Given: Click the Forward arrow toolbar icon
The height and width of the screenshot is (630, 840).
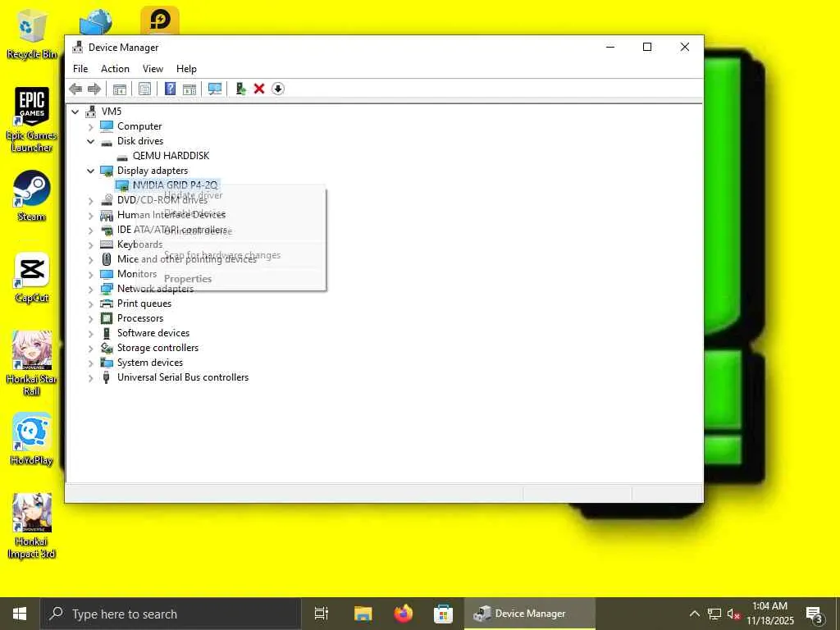Looking at the screenshot, I should (x=94, y=89).
